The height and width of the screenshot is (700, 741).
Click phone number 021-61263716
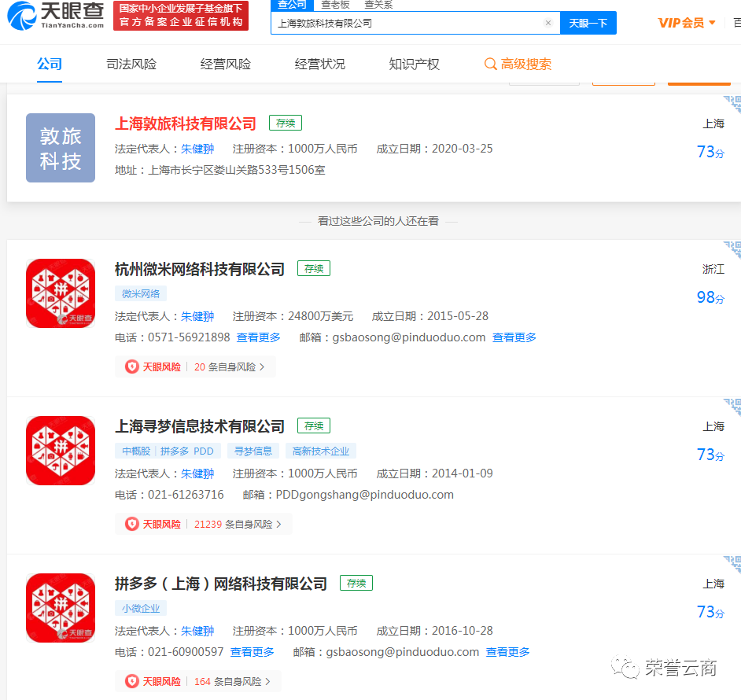pos(186,495)
